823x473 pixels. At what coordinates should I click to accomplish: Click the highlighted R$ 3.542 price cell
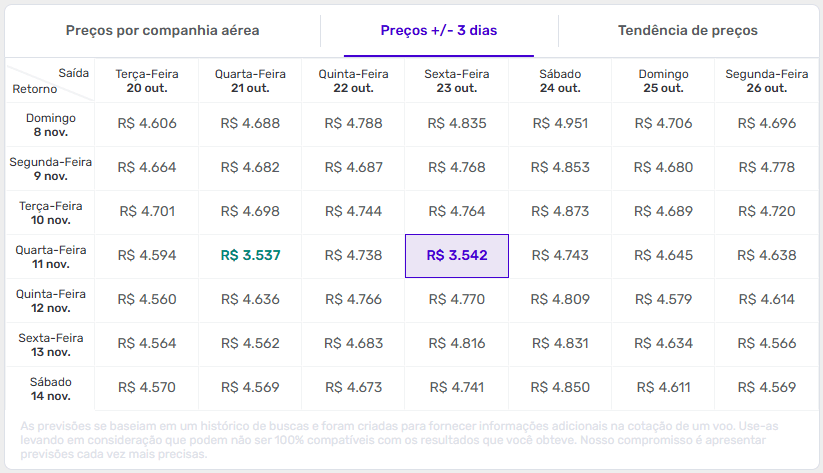point(457,255)
